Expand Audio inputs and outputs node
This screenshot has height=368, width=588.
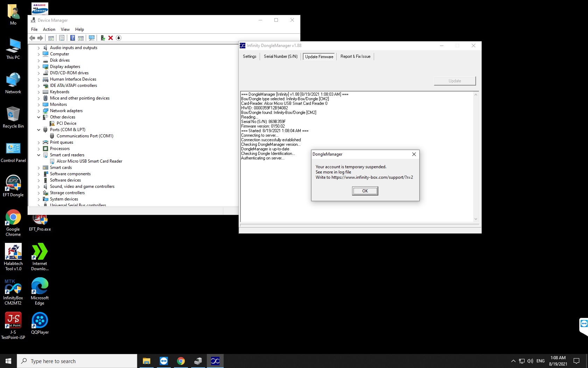pos(39,48)
